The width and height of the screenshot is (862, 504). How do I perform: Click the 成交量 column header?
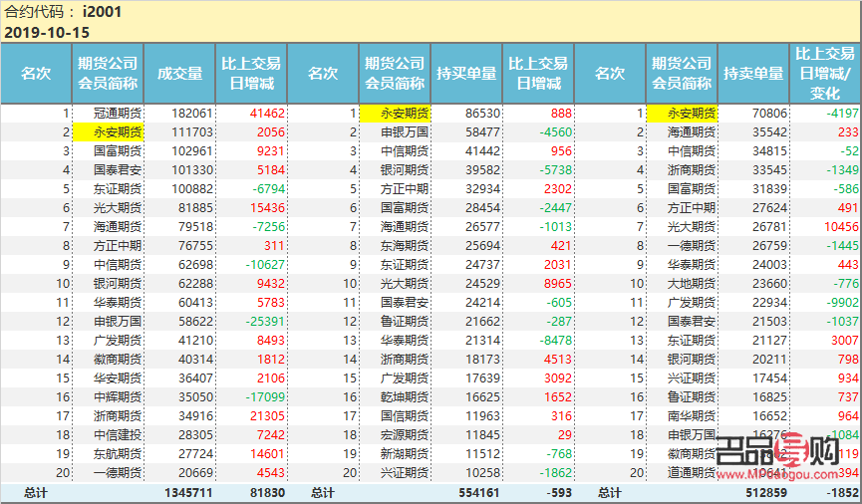(x=179, y=74)
